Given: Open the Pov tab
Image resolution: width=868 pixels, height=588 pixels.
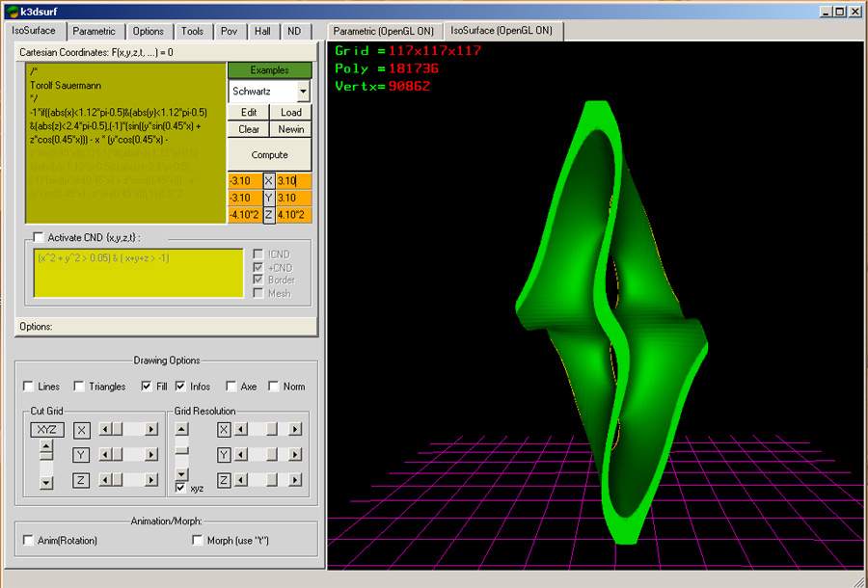Looking at the screenshot, I should coord(230,32).
